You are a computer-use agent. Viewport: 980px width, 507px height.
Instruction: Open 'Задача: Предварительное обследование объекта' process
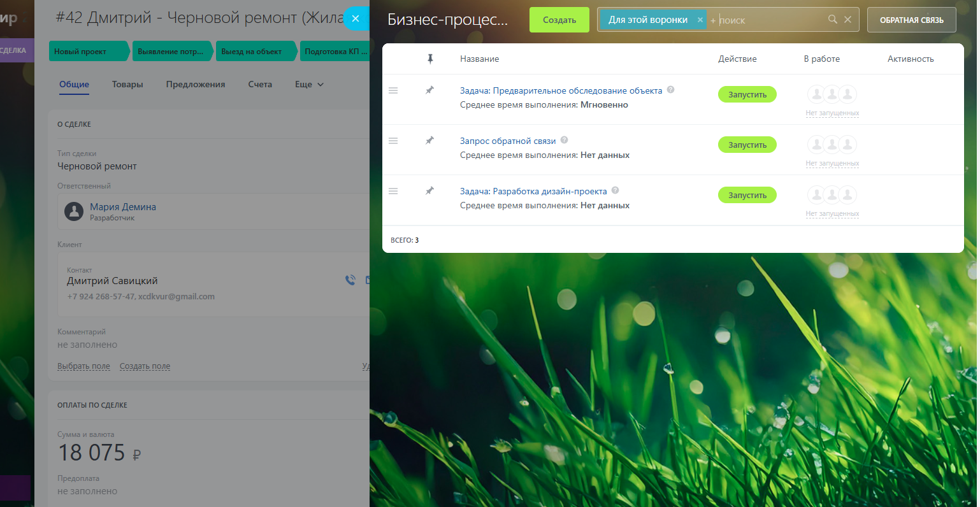[x=561, y=90]
